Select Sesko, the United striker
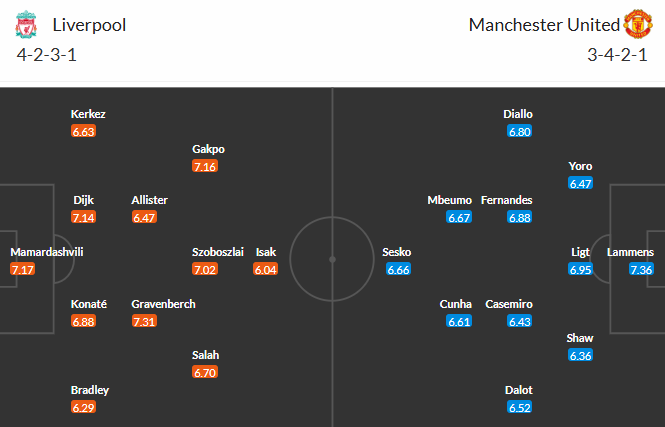 (397, 252)
